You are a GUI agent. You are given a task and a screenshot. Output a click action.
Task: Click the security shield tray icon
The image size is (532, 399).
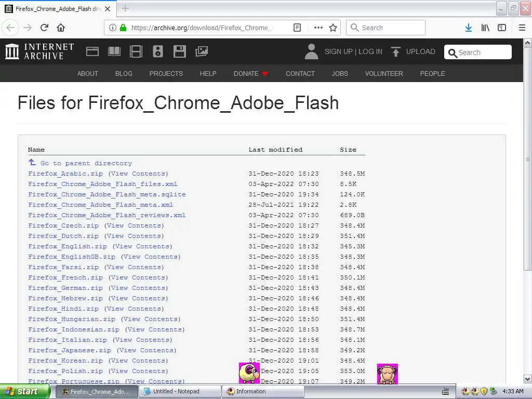coord(484,391)
